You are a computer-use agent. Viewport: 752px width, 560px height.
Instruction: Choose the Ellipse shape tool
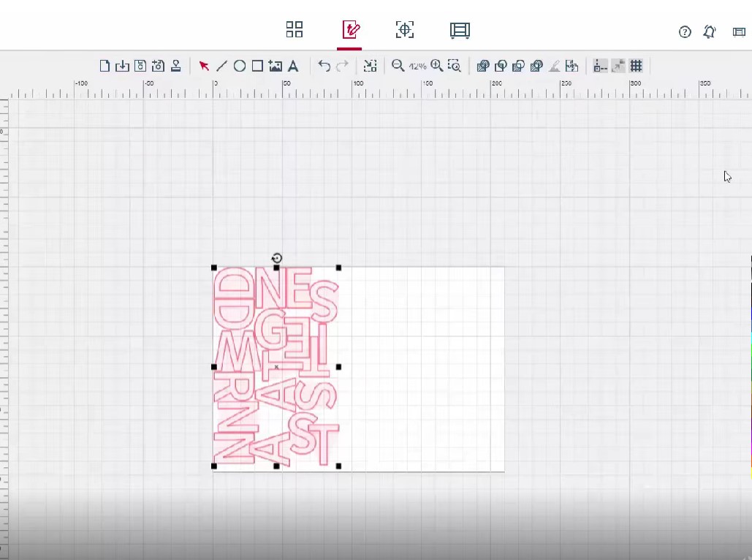[x=239, y=66]
